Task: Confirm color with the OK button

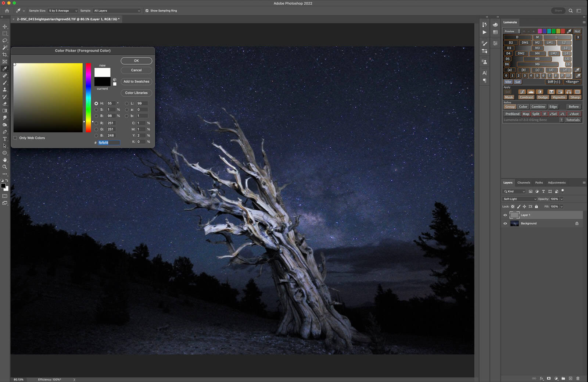Action: 136,61
